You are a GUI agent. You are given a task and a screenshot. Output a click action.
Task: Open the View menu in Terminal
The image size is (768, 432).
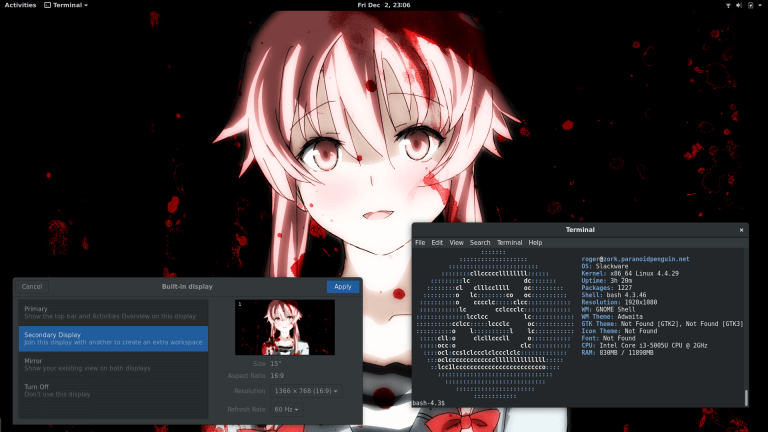point(456,242)
